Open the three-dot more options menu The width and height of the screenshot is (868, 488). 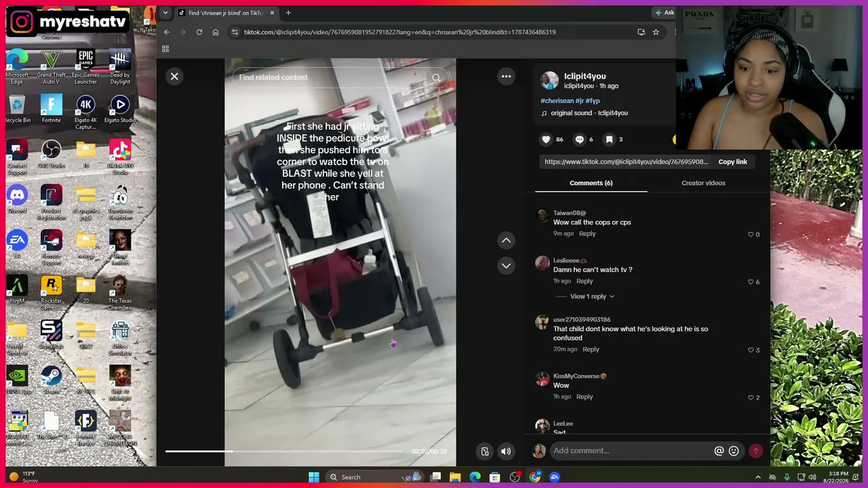coord(506,77)
